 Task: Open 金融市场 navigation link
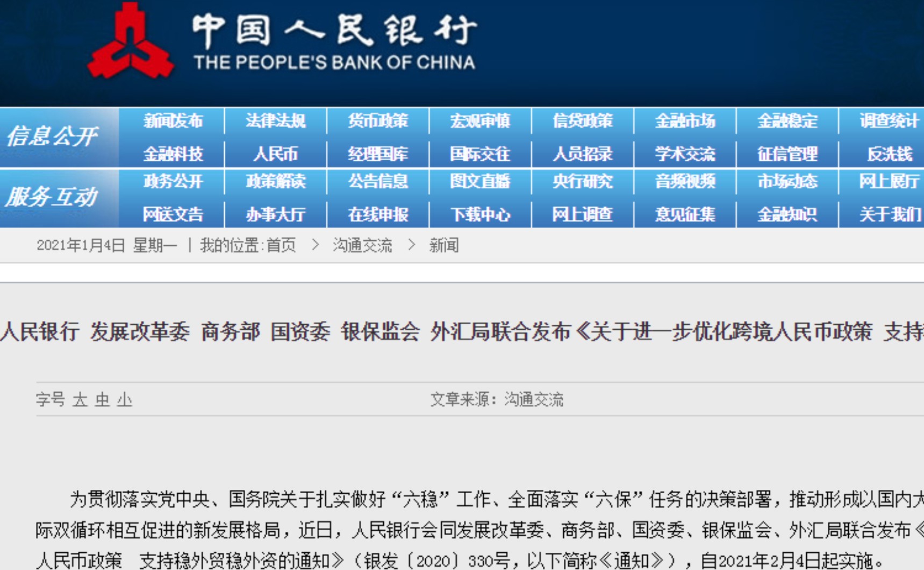[685, 121]
